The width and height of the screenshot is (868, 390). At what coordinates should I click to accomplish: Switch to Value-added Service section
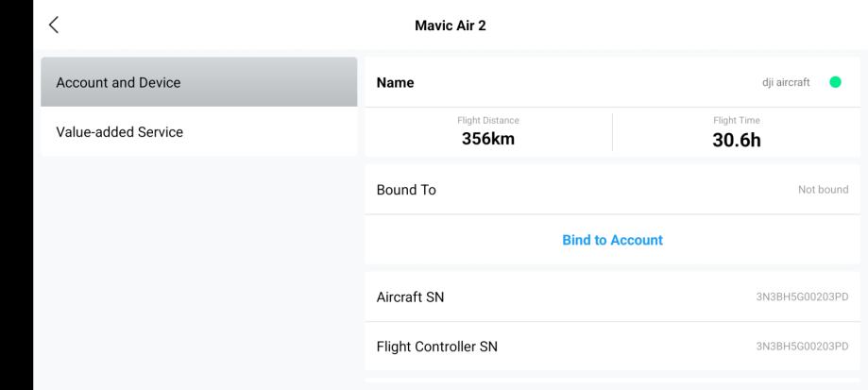198,132
